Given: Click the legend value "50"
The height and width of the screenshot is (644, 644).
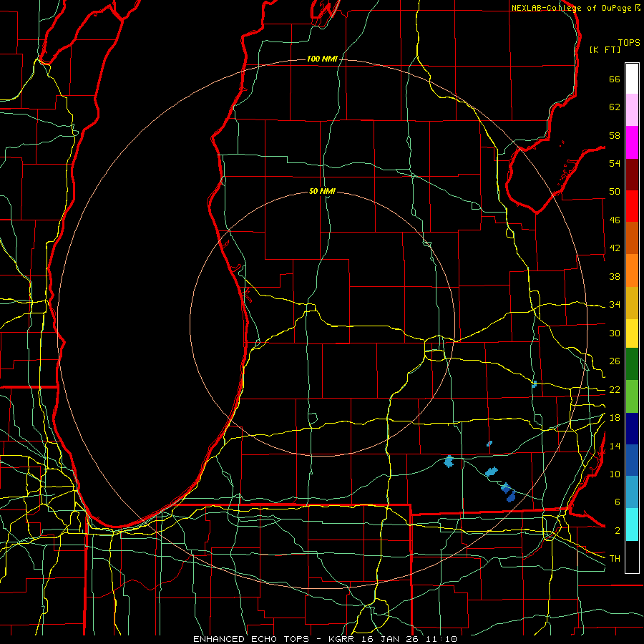Looking at the screenshot, I should [x=615, y=192].
